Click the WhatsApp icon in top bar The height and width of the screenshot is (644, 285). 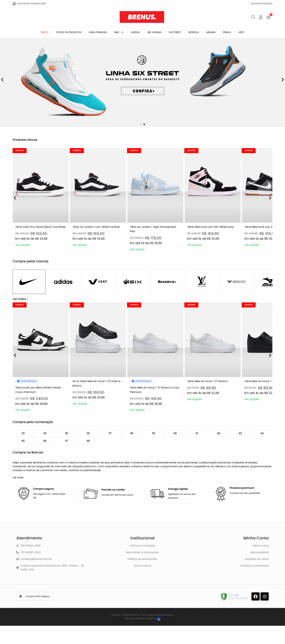[x=14, y=4]
